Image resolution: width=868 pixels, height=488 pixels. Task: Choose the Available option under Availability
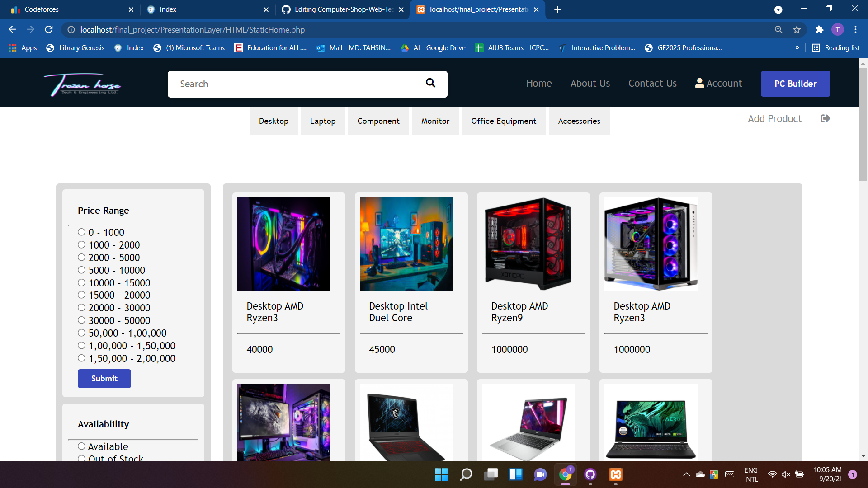[x=81, y=446]
